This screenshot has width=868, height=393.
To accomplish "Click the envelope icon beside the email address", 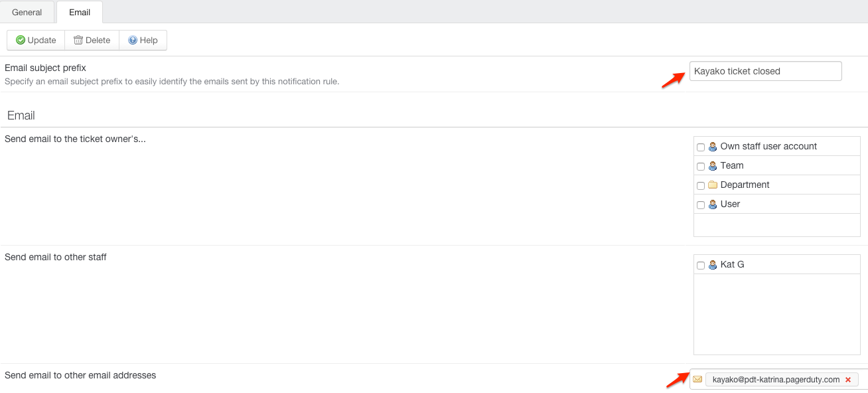I will pos(697,380).
